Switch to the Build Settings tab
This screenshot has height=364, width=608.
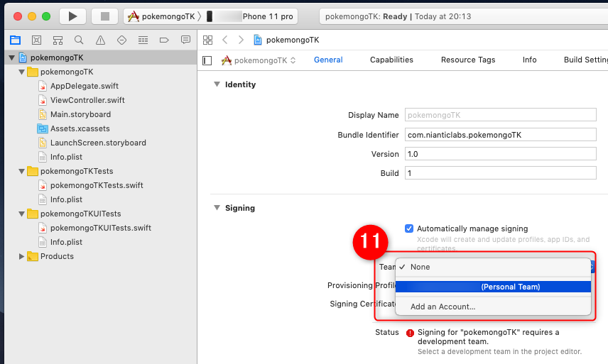pos(586,60)
